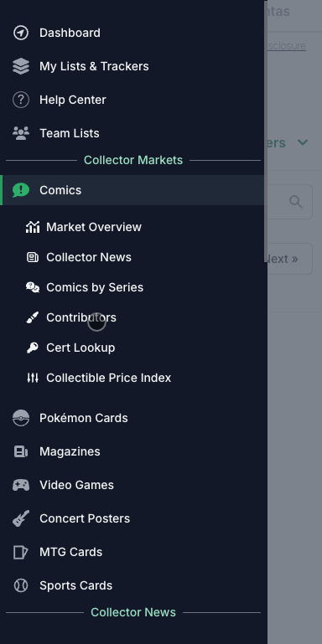Click the Next » pagination button

tap(289, 259)
